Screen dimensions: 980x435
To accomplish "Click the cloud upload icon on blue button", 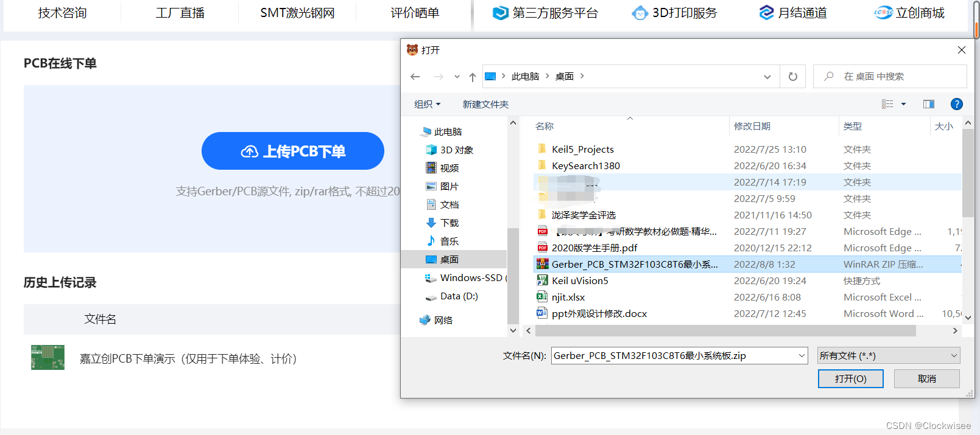I will coord(250,151).
